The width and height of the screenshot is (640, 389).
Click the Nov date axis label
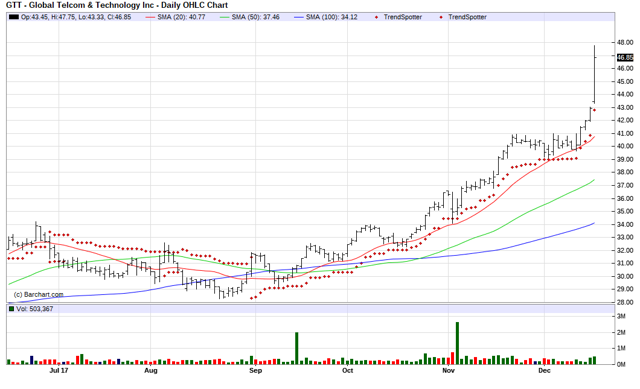(x=448, y=371)
